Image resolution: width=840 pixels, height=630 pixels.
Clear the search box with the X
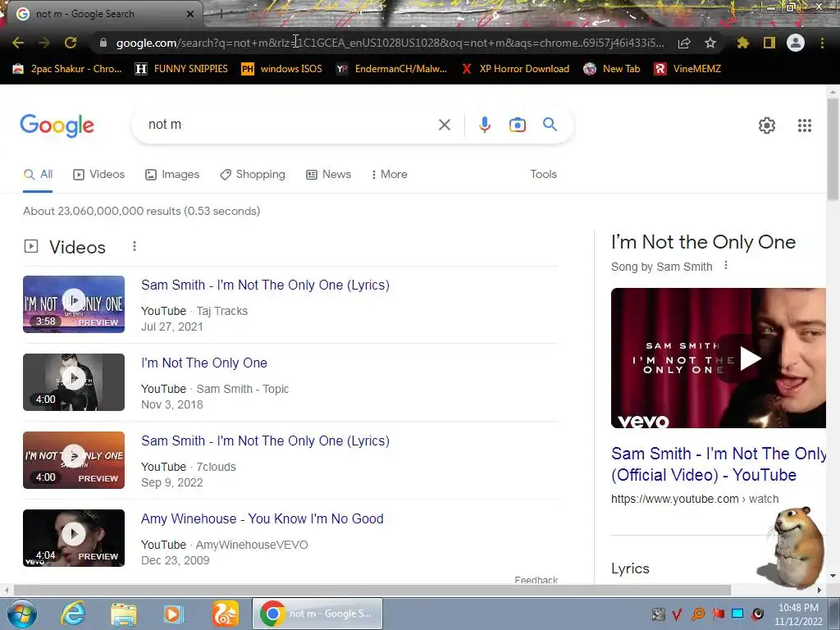point(444,125)
